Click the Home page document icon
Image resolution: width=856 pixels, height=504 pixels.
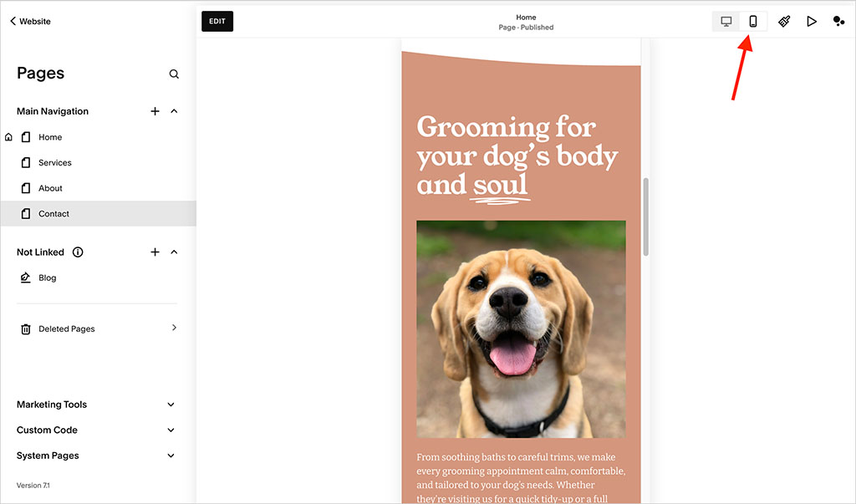point(26,137)
